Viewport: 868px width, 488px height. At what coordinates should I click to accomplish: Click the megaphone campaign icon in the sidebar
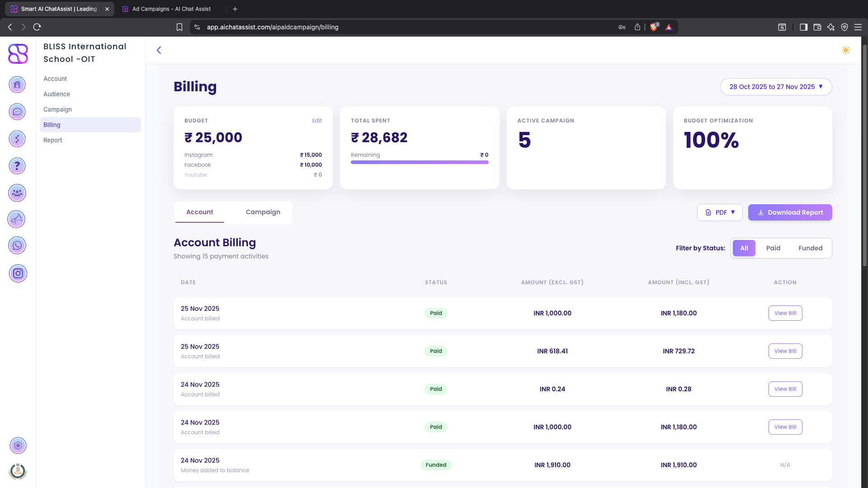click(17, 220)
